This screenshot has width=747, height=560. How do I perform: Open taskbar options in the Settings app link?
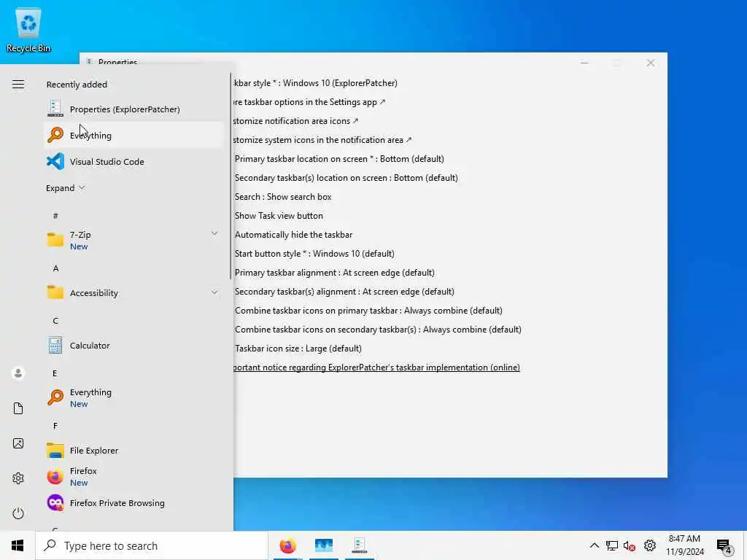click(309, 102)
